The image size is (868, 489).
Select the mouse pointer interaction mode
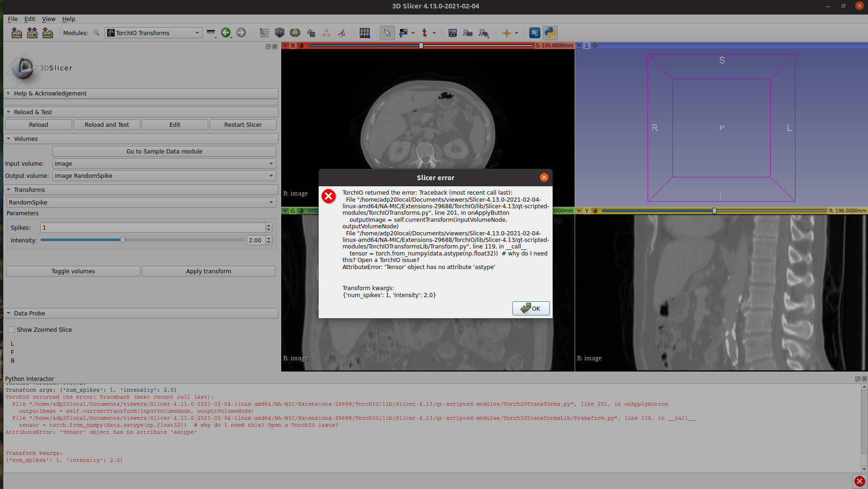[387, 33]
